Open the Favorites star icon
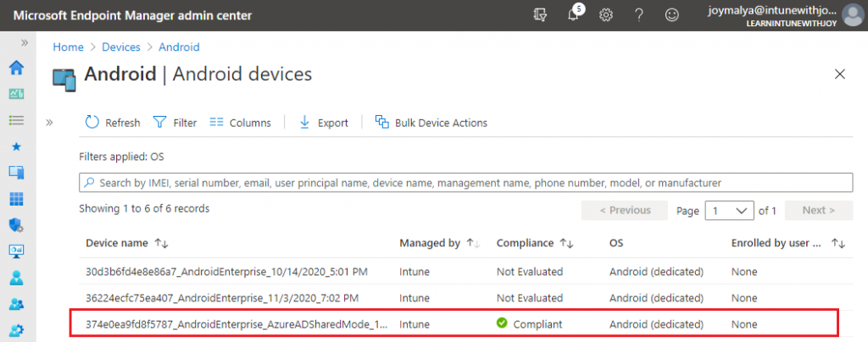The width and height of the screenshot is (868, 342). pyautogui.click(x=17, y=146)
